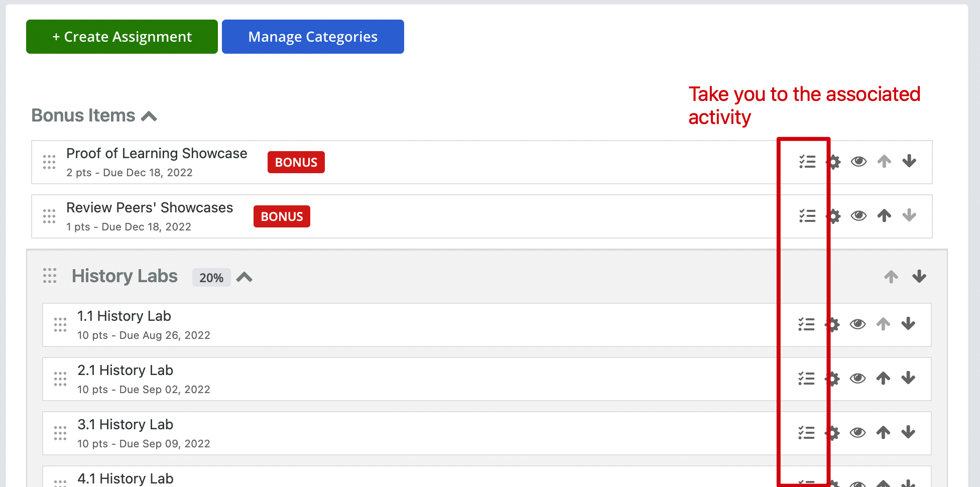Click the Create Assignment button
980x487 pixels.
click(x=122, y=37)
